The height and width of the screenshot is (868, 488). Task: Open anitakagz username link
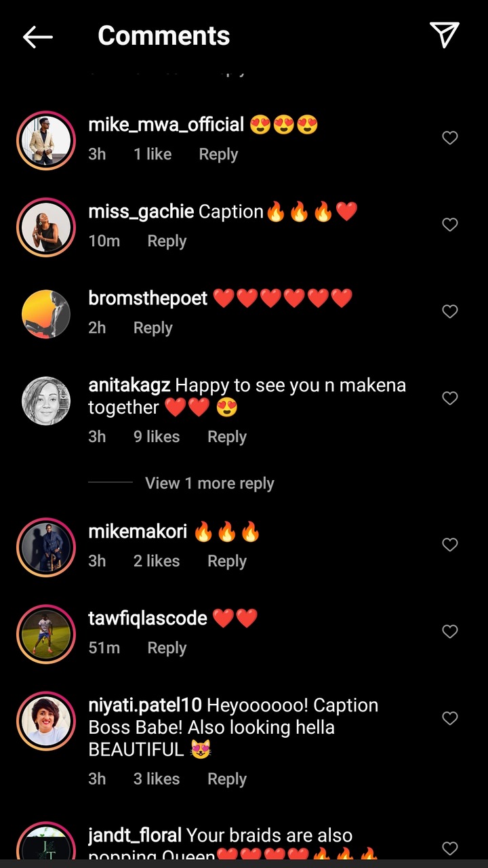click(129, 385)
